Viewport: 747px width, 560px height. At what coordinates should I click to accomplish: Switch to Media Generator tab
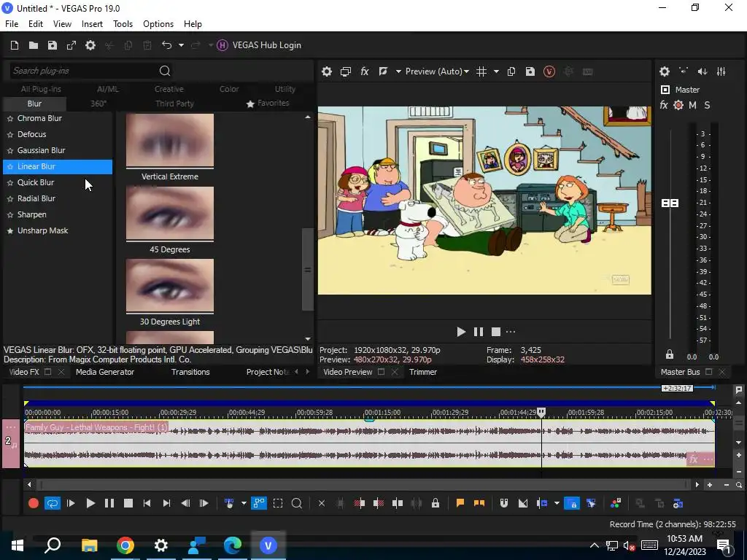105,372
